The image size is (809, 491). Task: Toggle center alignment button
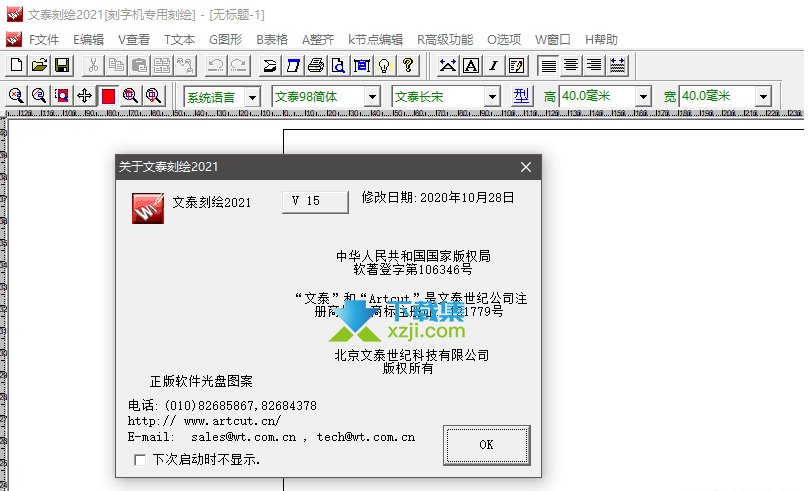571,66
